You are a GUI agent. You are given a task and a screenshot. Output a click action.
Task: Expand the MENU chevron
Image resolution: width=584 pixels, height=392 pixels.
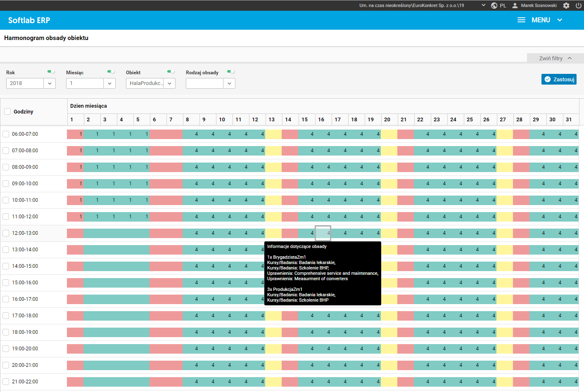(x=560, y=20)
